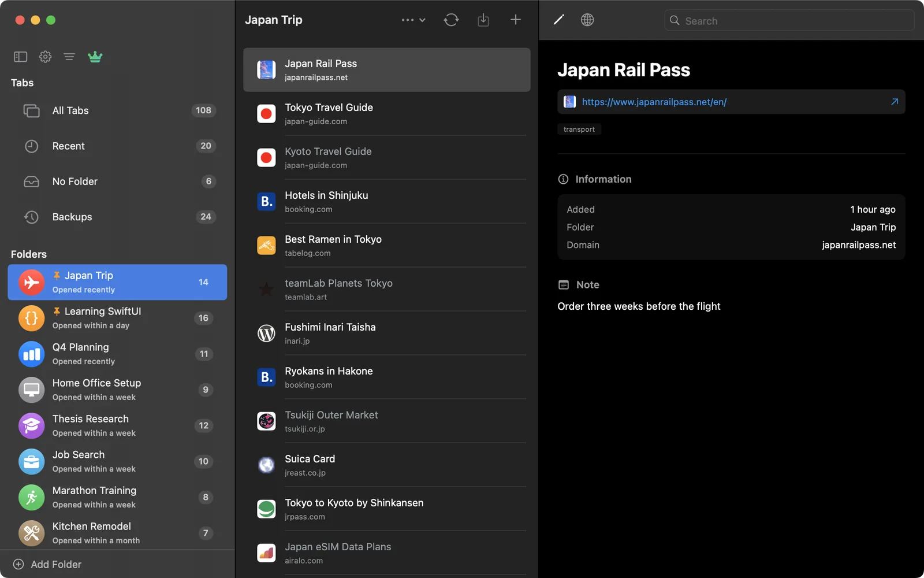Click the Add Folder button

click(47, 564)
